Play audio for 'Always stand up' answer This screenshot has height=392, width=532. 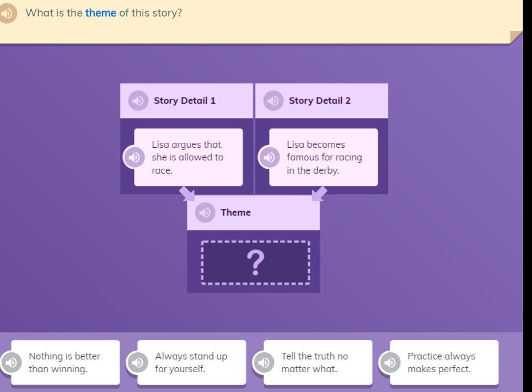pos(137,362)
